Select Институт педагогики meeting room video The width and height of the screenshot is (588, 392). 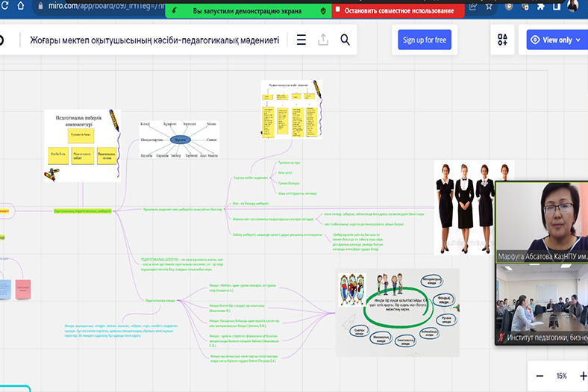pyautogui.click(x=541, y=305)
